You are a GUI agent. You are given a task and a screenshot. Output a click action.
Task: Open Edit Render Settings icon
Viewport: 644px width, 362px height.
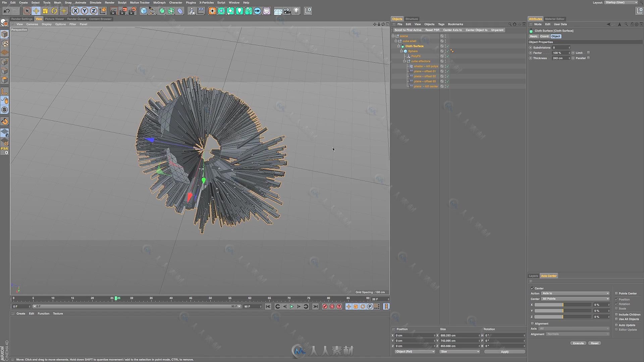pyautogui.click(x=132, y=11)
